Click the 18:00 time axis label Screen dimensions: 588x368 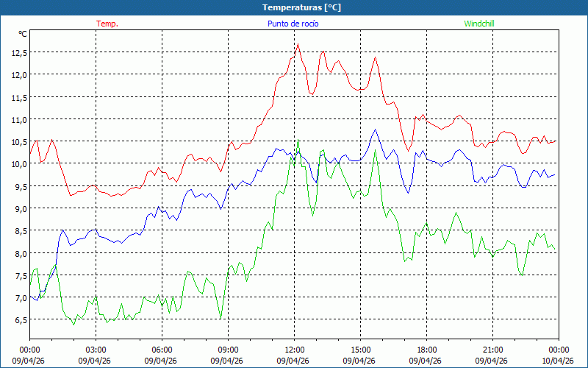click(x=426, y=350)
